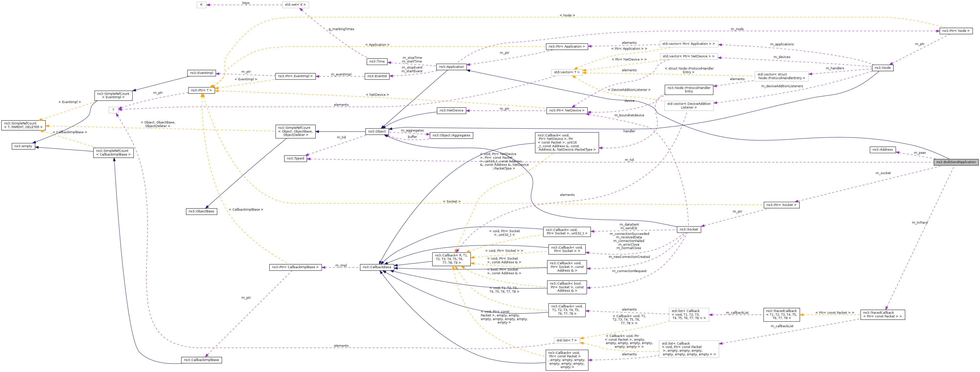Click the std::vector< T > node
The width and height of the screenshot is (980, 372).
coord(567,72)
